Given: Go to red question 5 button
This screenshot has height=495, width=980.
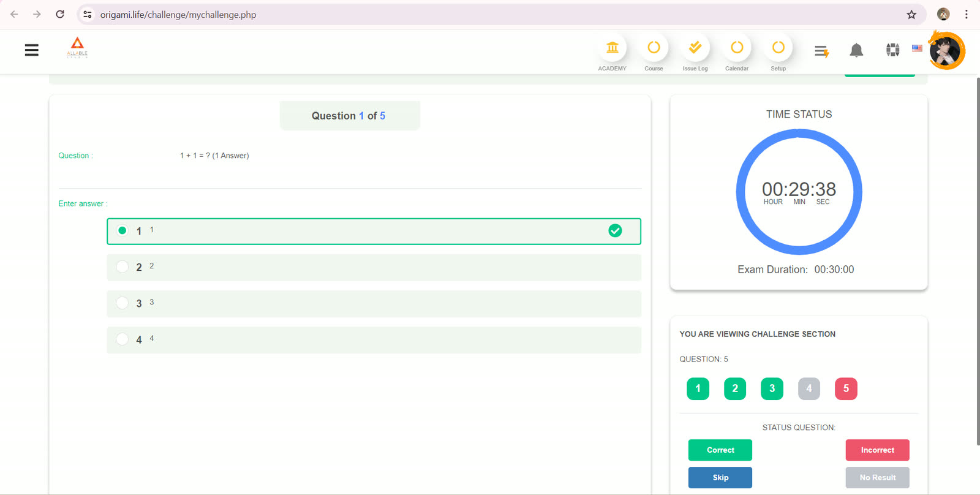Looking at the screenshot, I should click(846, 388).
